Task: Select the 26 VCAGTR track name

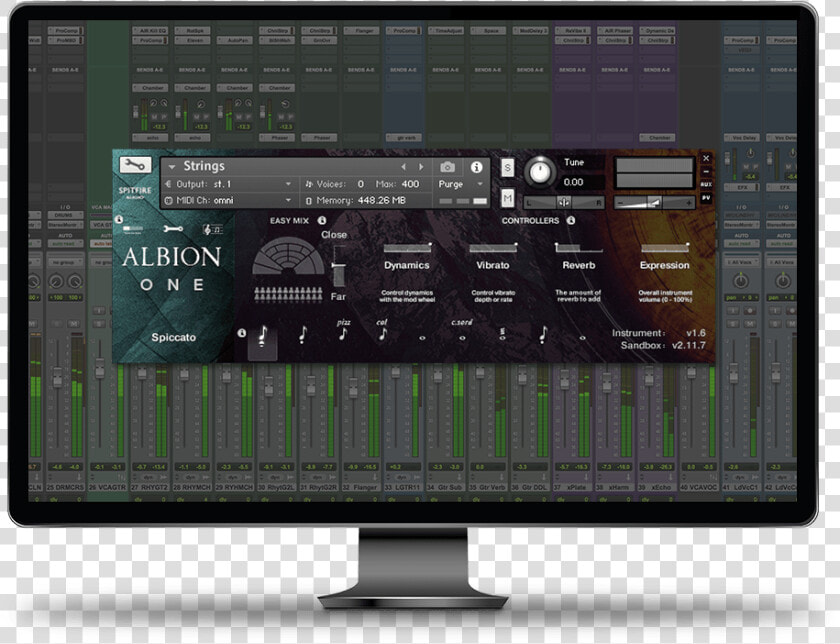Action: (x=107, y=487)
